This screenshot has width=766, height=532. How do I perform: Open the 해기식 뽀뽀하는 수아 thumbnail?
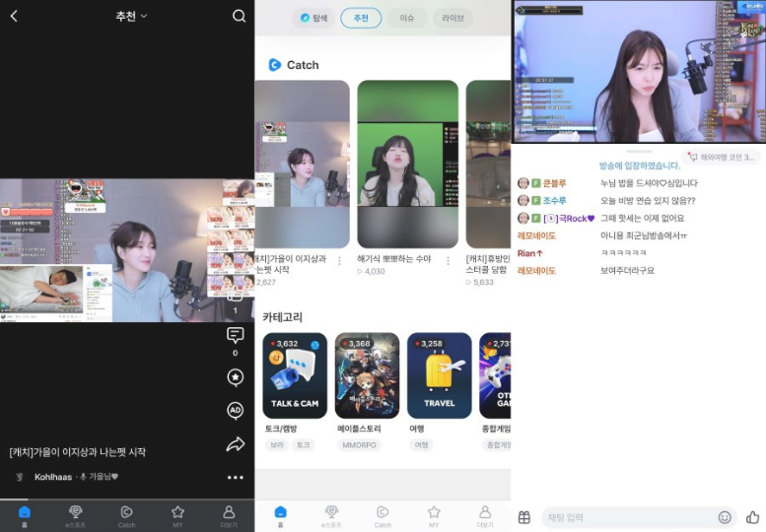click(408, 165)
